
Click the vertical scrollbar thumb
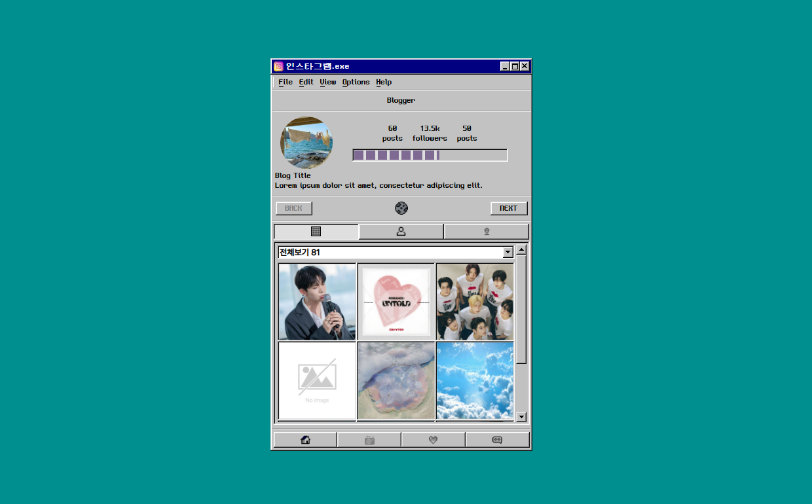tap(521, 309)
